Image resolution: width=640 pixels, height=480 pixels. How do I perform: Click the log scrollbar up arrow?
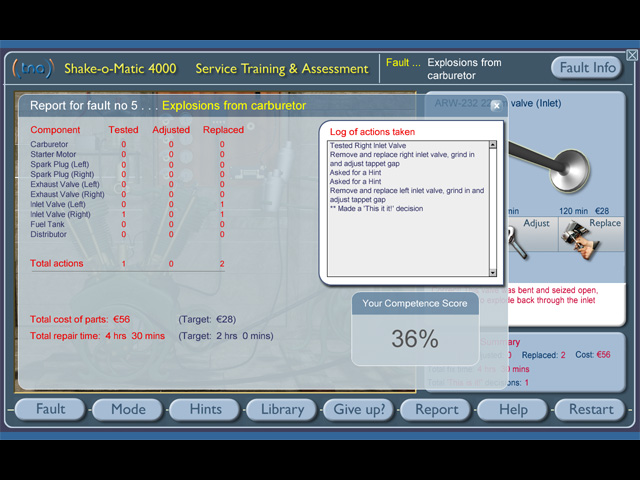click(x=493, y=144)
